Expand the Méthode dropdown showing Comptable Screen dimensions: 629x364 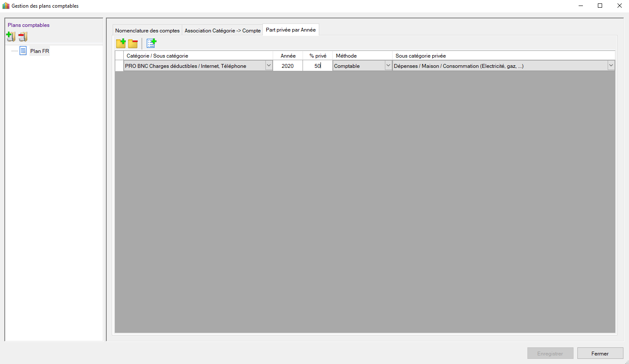pyautogui.click(x=388, y=66)
